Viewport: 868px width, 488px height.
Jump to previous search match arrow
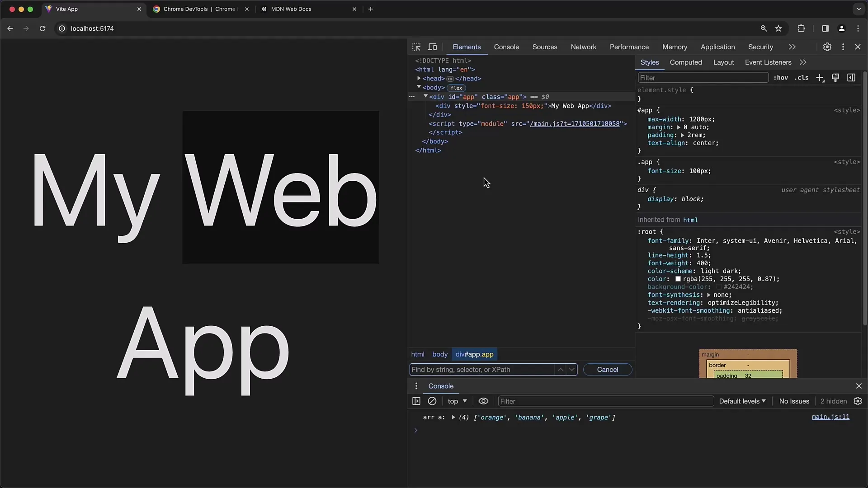click(560, 370)
